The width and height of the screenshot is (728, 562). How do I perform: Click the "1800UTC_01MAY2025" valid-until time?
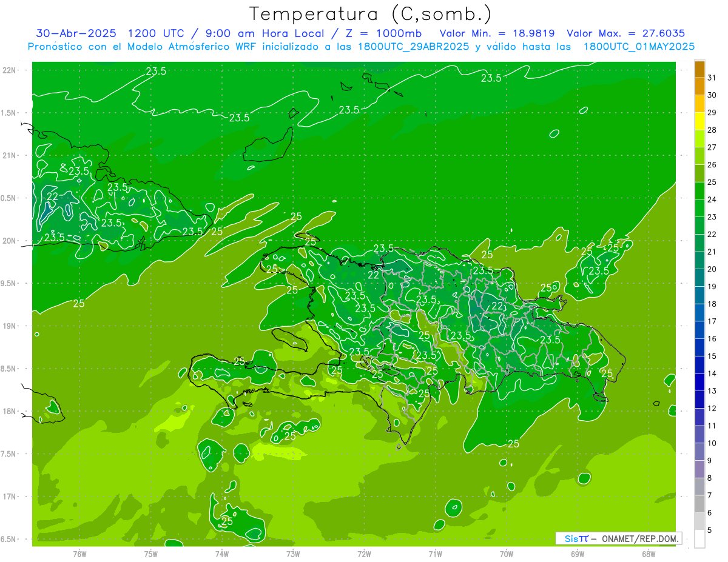(639, 47)
